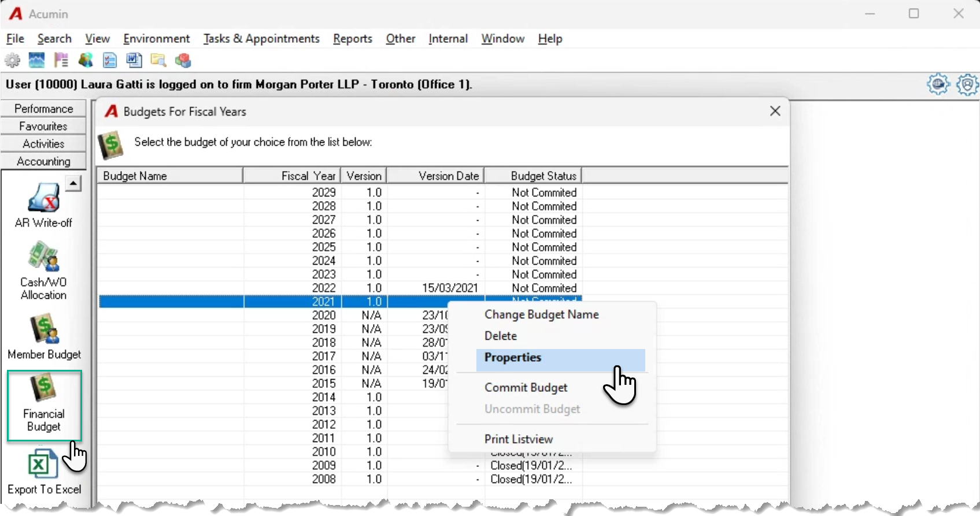Open the blue chart toolbar icon
980x516 pixels.
(36, 60)
